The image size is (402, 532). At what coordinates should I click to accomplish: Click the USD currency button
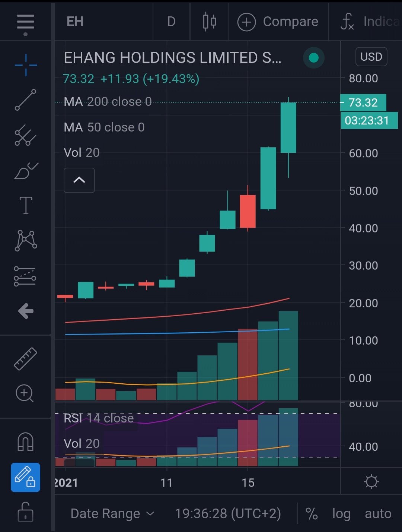(371, 57)
